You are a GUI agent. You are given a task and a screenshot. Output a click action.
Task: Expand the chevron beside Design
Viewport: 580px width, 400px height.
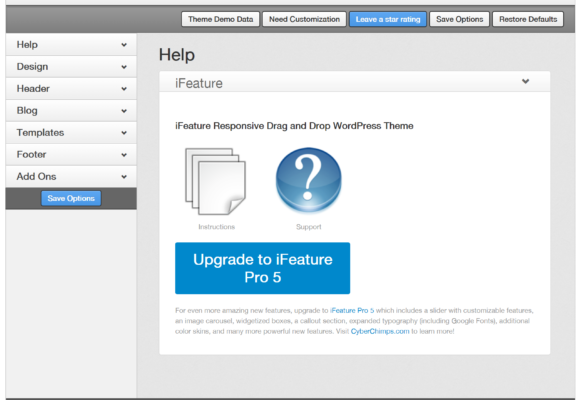[x=124, y=67]
